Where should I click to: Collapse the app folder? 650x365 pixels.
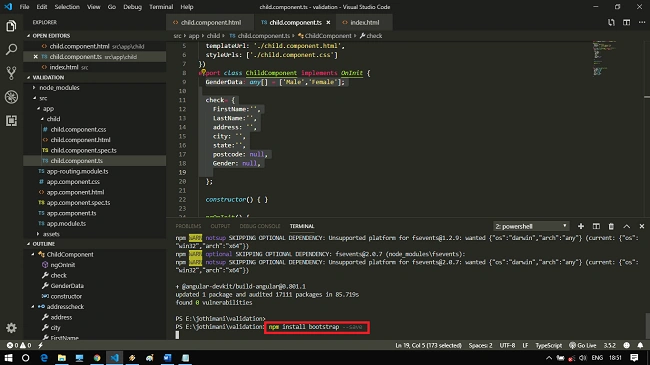[39, 109]
